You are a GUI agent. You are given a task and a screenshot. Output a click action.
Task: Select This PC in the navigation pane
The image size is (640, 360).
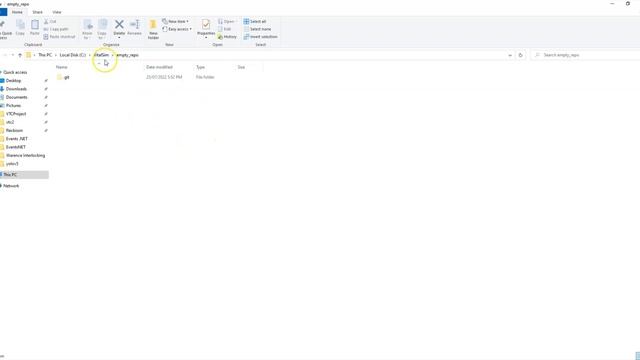click(10, 175)
